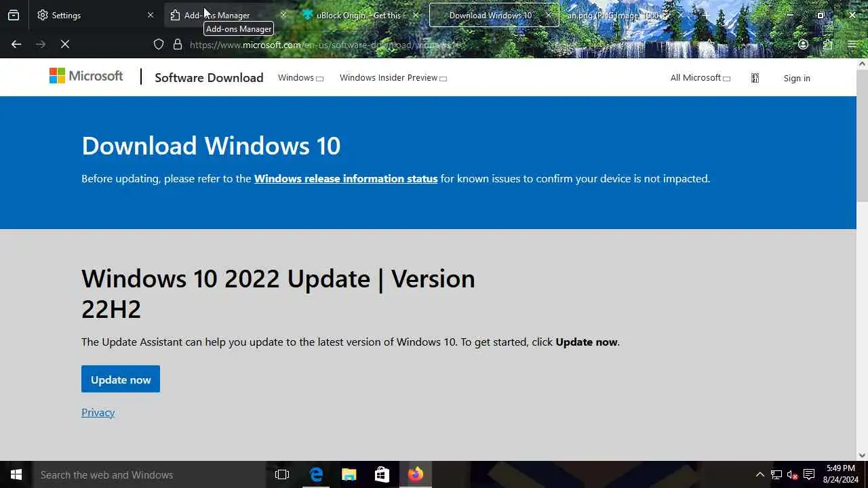
Task: Open File Explorer from the taskbar
Action: [x=349, y=474]
